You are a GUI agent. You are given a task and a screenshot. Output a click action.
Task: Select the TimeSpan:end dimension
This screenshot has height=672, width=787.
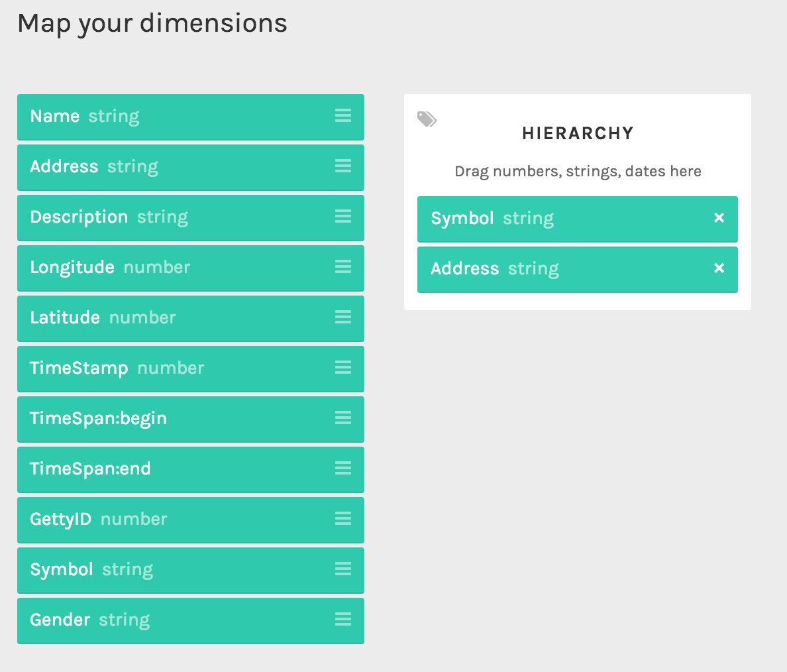click(x=191, y=470)
